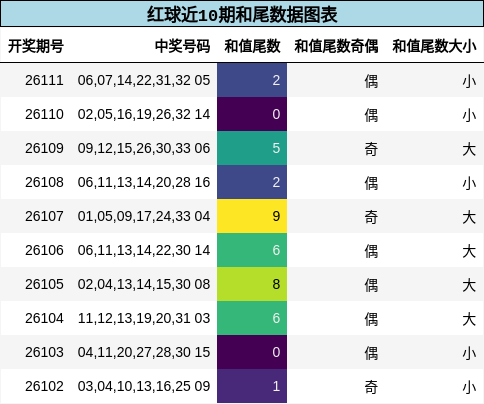Click the dark purple 0 cell for 26103
Screen dimensions: 484x404
pyautogui.click(x=252, y=352)
